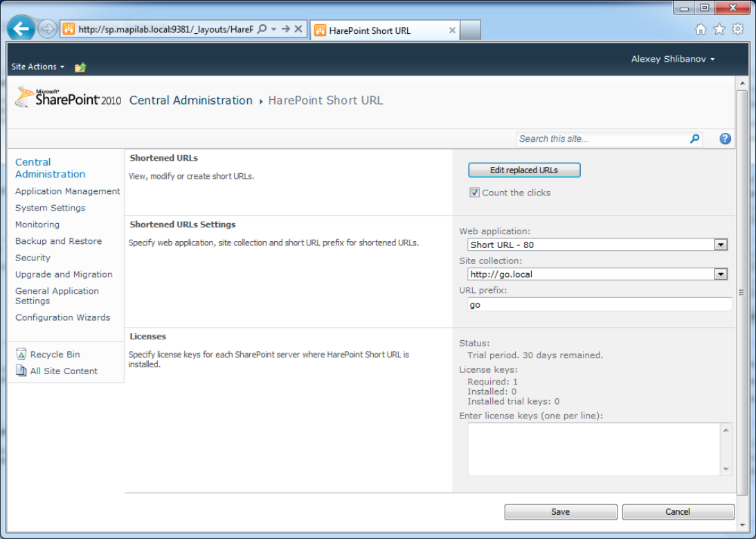Go back with the browser Back arrow
The width and height of the screenshot is (756, 539).
[21, 29]
